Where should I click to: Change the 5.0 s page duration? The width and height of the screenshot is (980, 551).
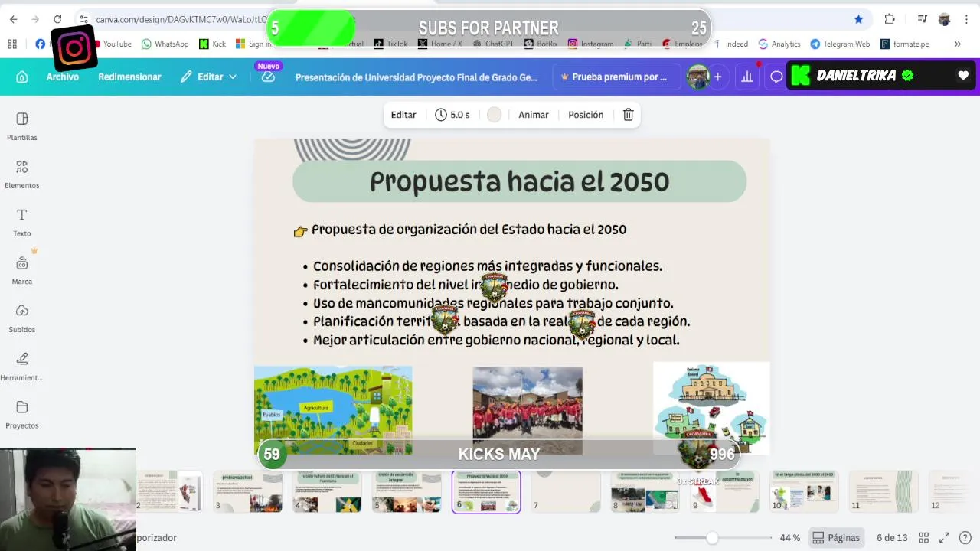pos(452,115)
